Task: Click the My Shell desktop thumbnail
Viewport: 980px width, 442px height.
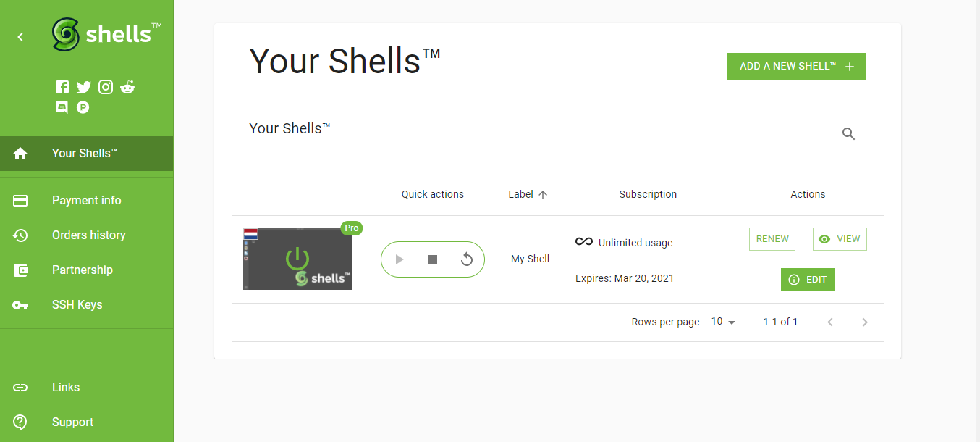Action: [x=297, y=259]
